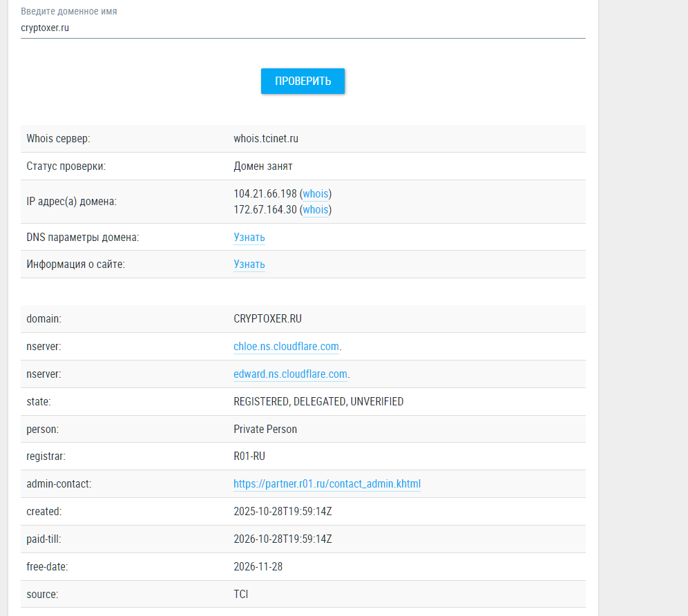688x616 pixels.
Task: Click Узнать for DNS параметры домена
Action: pos(249,238)
